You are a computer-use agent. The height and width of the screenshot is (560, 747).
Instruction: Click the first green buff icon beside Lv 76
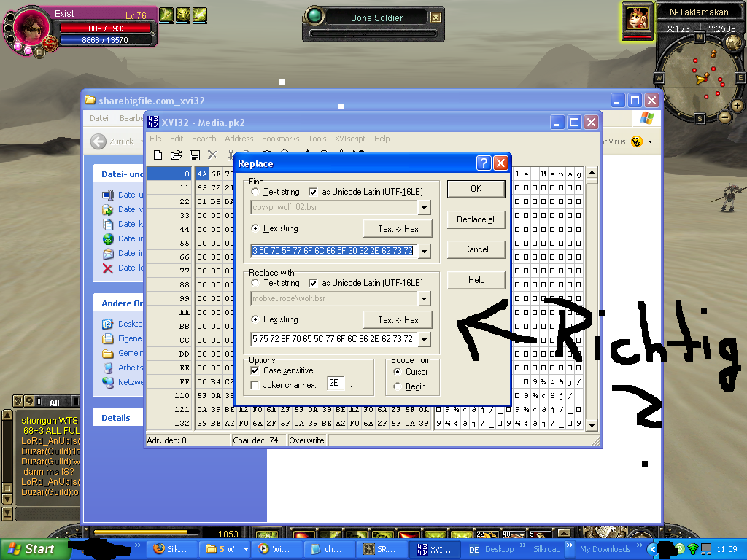(166, 15)
